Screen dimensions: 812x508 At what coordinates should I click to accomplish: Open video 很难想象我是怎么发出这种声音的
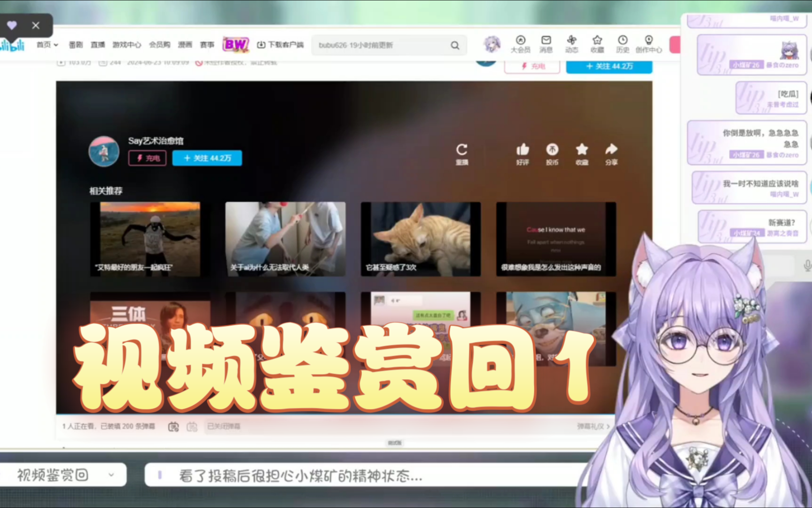[556, 239]
